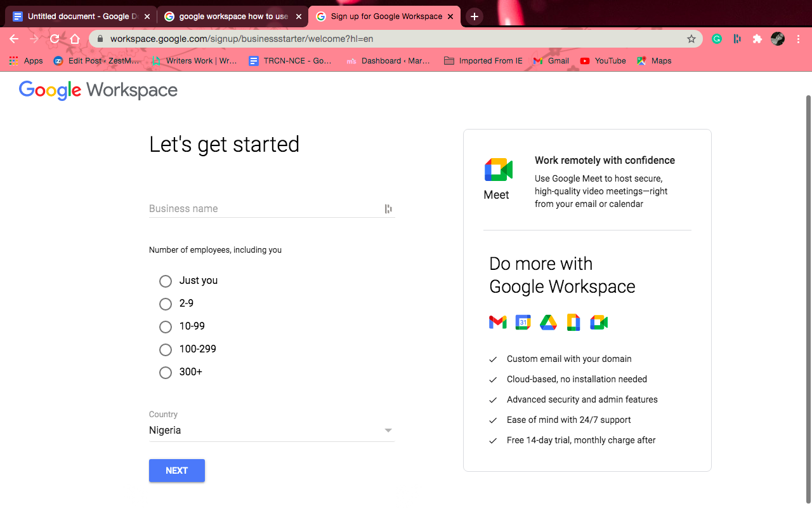The image size is (812, 508).
Task: Select the Google Calendar icon in the promo panel
Action: coord(523,322)
